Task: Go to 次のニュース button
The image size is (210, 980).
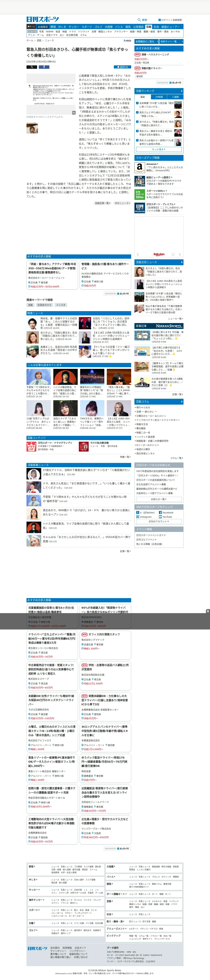Action: (122, 203)
